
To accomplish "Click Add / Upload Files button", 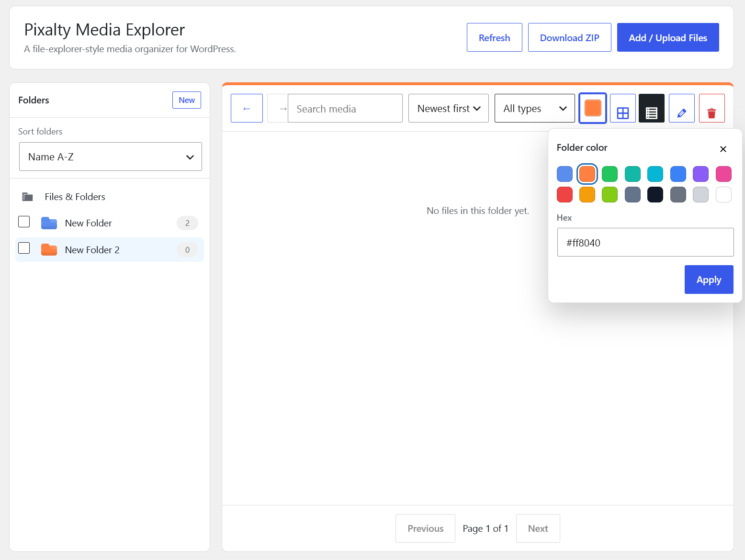I will [668, 37].
